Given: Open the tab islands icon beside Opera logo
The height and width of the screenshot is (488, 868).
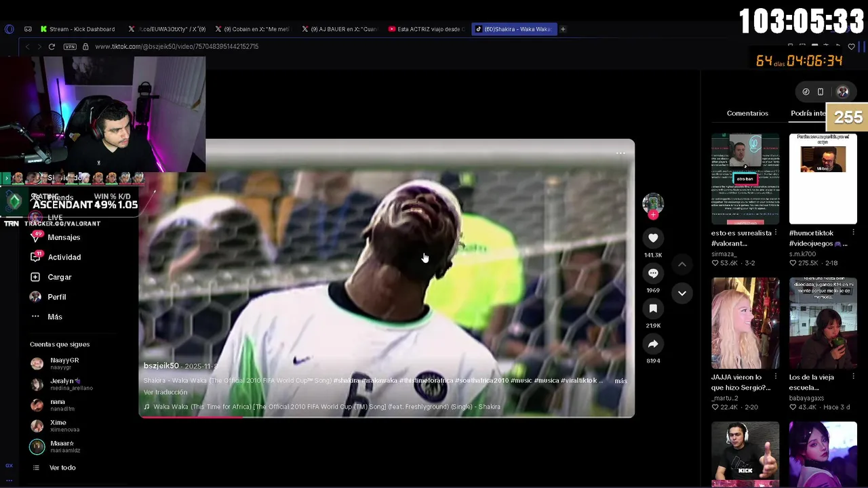Looking at the screenshot, I should click(28, 29).
